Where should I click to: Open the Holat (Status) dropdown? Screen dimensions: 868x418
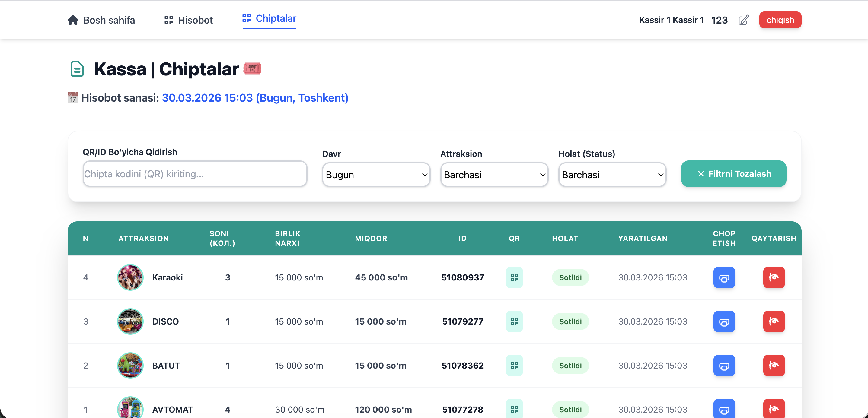[x=612, y=175]
